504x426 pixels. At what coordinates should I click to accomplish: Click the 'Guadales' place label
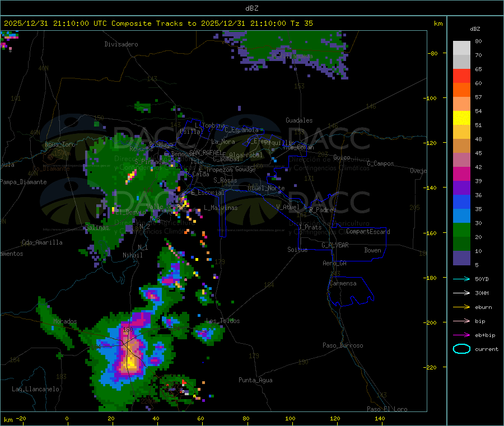pos(299,120)
